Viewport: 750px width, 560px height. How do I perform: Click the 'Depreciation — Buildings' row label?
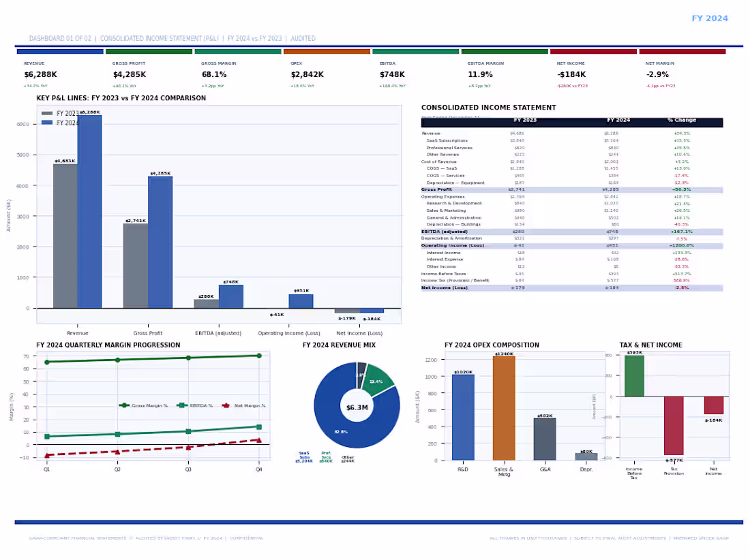[453, 224]
